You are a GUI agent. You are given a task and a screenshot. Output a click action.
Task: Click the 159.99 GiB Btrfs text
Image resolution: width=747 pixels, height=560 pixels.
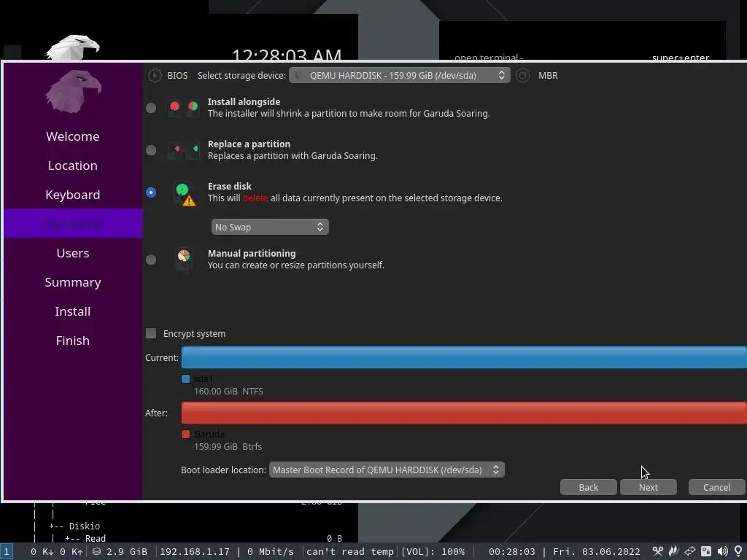[x=228, y=447]
